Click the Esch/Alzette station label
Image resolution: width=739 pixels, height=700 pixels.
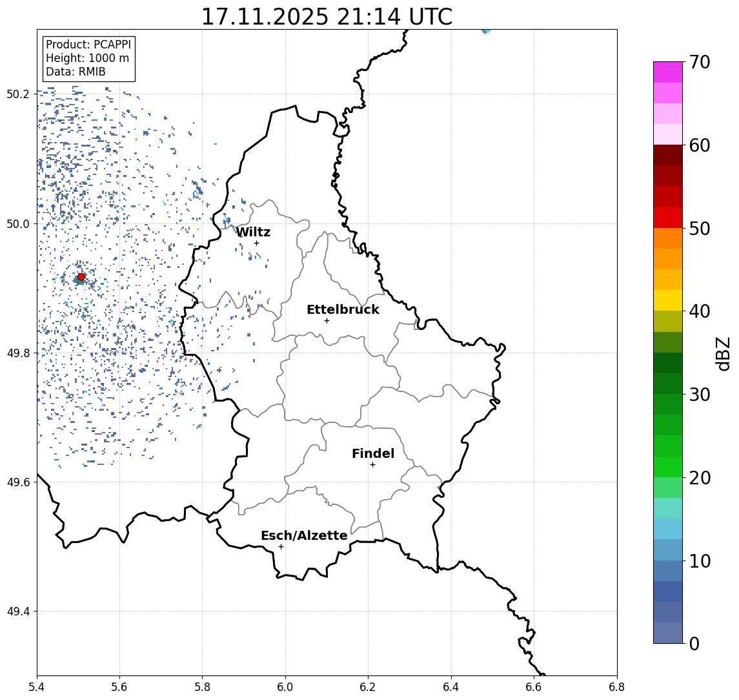coord(304,535)
